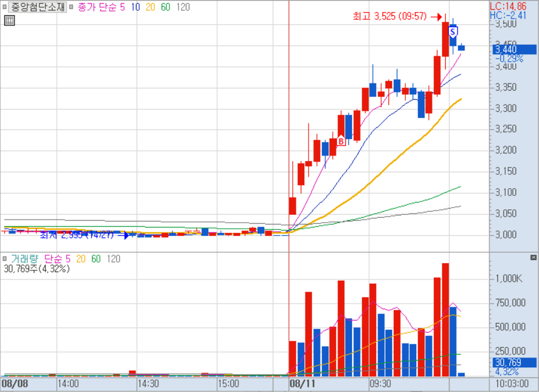Image resolution: width=539 pixels, height=392 pixels.
Task: Click small square handle before 종가 단순
Action: (x=72, y=7)
